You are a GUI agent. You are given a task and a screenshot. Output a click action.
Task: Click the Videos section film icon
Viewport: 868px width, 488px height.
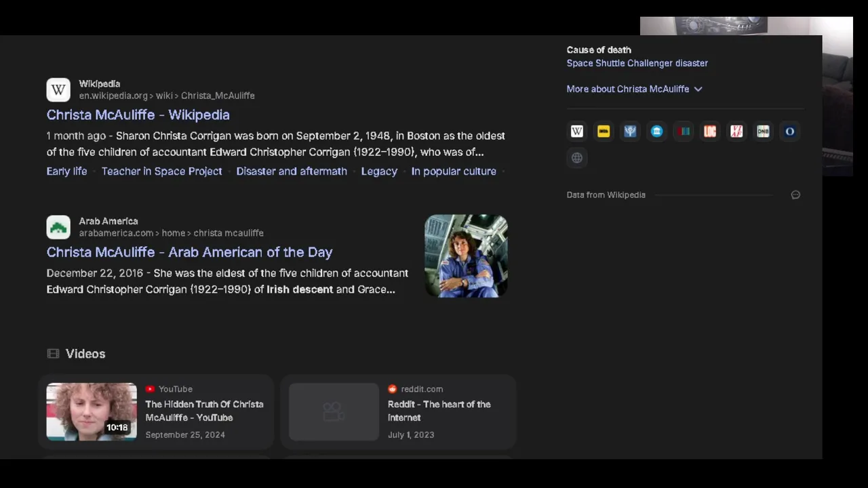click(x=53, y=354)
